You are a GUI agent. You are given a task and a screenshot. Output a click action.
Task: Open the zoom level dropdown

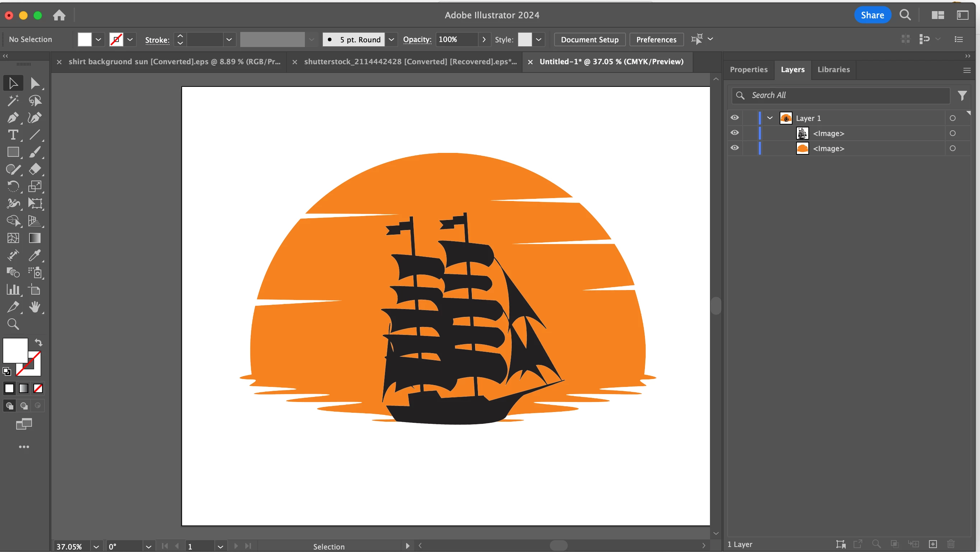pyautogui.click(x=96, y=547)
